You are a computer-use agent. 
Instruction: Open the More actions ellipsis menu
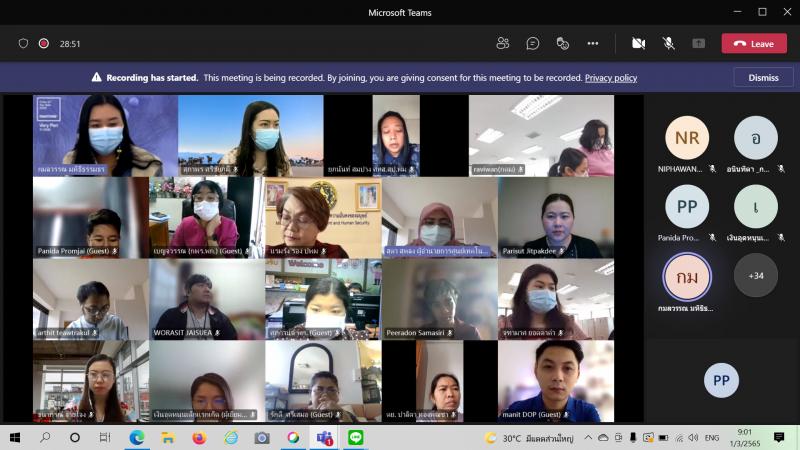(x=592, y=43)
